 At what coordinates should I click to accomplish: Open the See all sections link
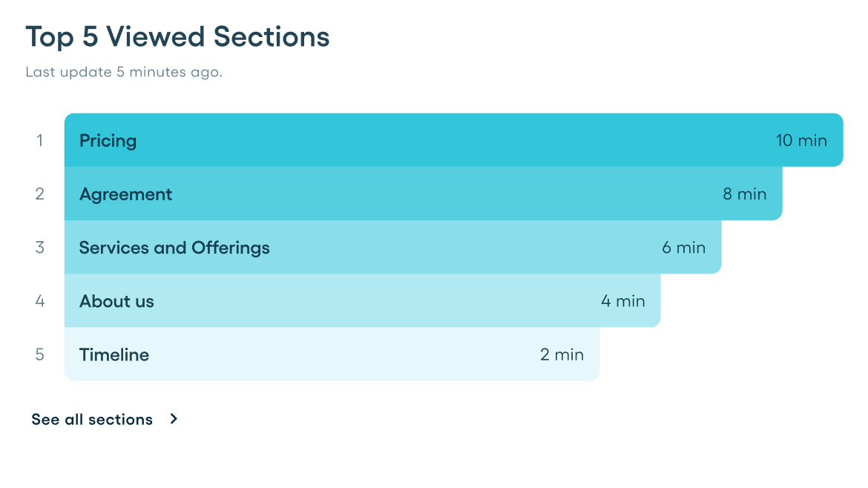(92, 420)
